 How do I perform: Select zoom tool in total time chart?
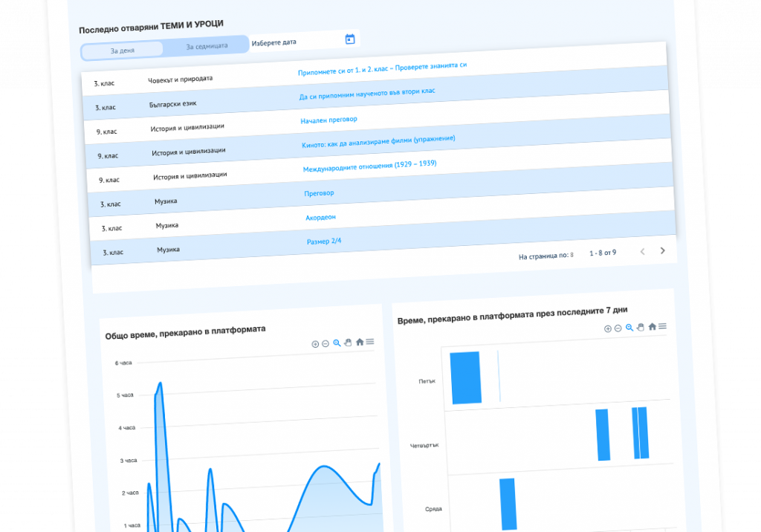pos(337,343)
